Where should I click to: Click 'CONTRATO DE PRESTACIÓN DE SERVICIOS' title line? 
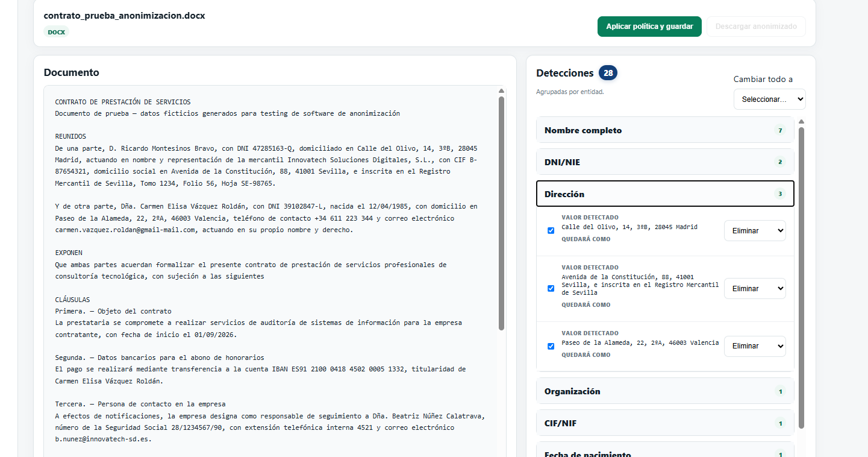click(123, 102)
